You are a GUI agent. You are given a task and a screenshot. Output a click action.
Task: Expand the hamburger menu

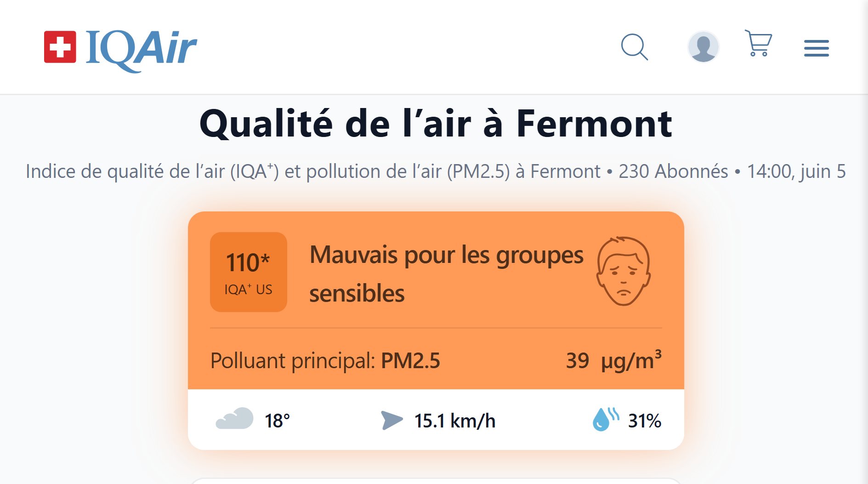(x=816, y=48)
